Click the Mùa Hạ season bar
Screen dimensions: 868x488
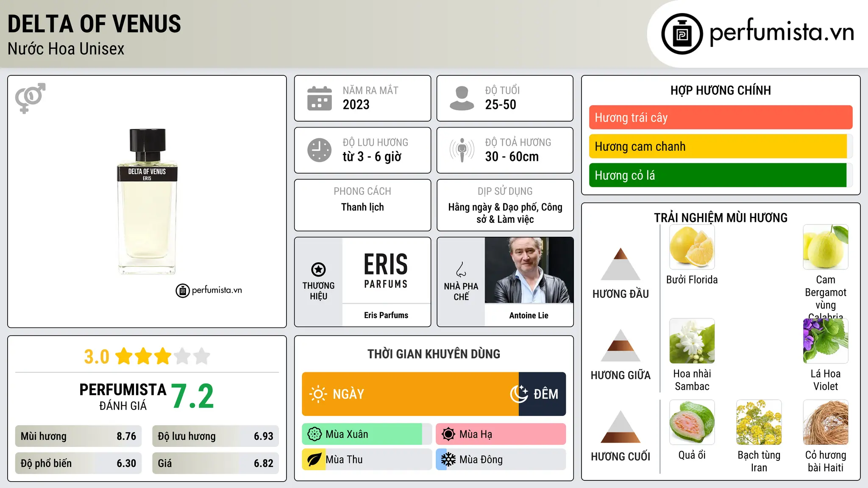pyautogui.click(x=501, y=434)
